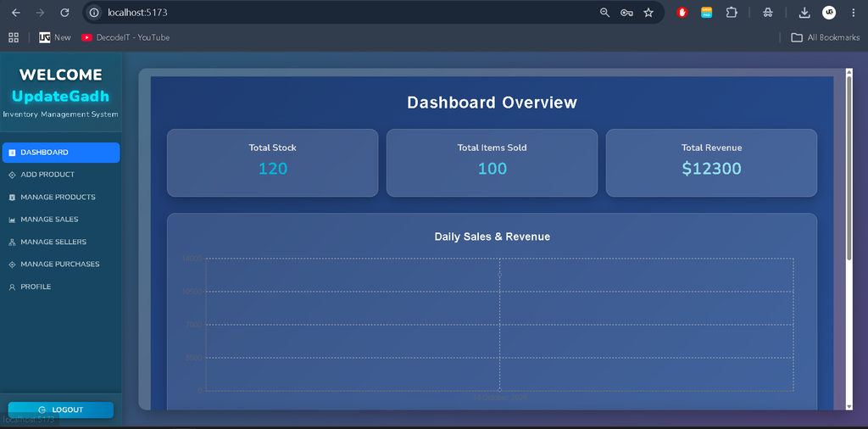Select the Total Items Sold card
Viewport: 868px width, 429px height.
coord(492,163)
